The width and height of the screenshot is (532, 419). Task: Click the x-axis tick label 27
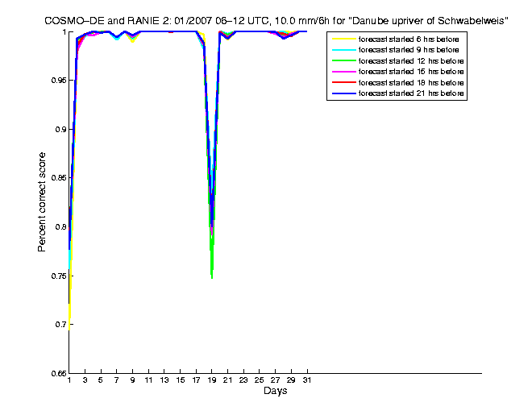click(275, 380)
